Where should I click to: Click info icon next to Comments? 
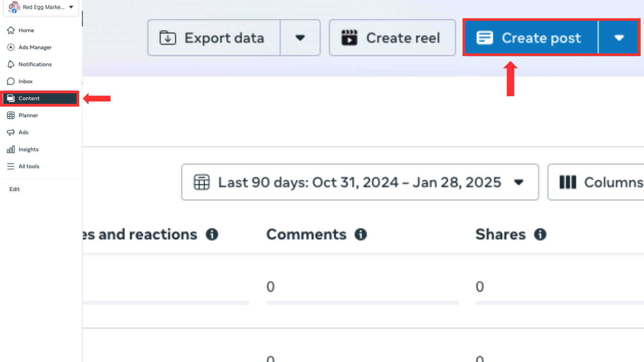(361, 234)
